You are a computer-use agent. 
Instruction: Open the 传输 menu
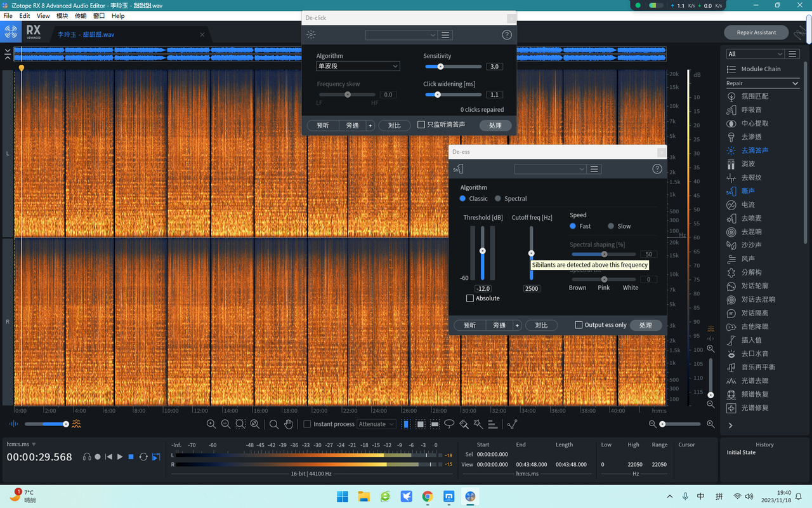(81, 15)
